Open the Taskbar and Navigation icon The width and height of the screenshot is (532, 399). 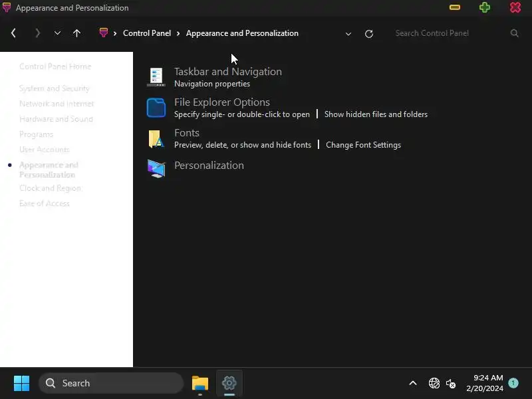pos(156,77)
